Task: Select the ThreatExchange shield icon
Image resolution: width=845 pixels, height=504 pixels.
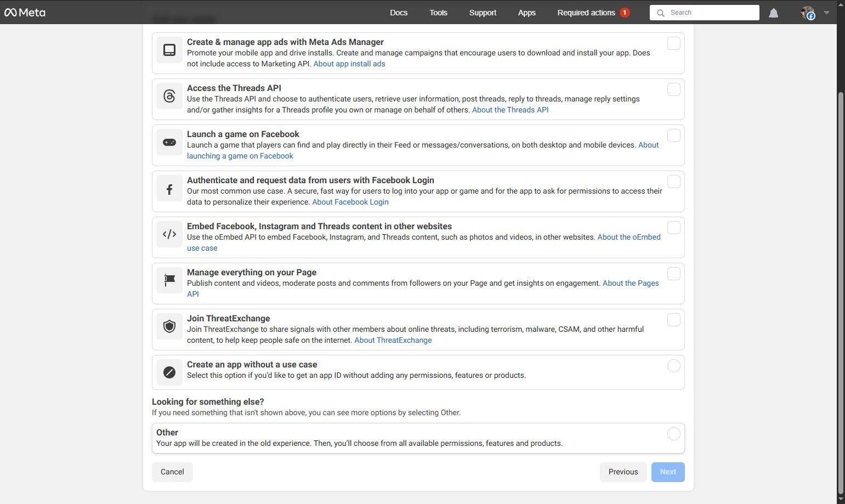Action: tap(169, 326)
